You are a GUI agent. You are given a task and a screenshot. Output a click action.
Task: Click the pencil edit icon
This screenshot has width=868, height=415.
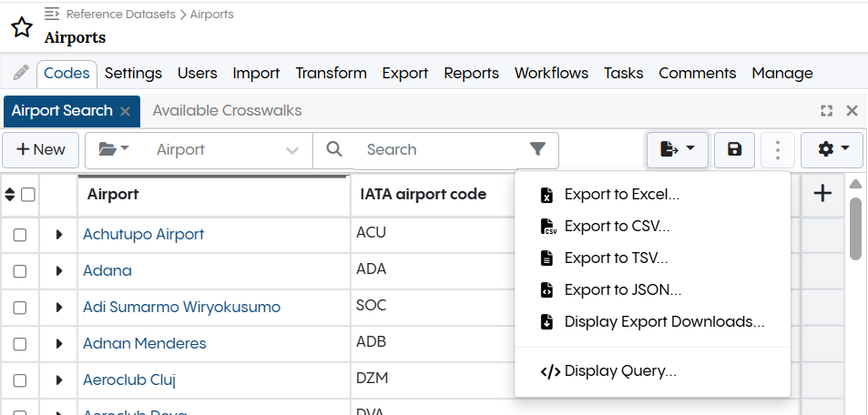(x=20, y=73)
